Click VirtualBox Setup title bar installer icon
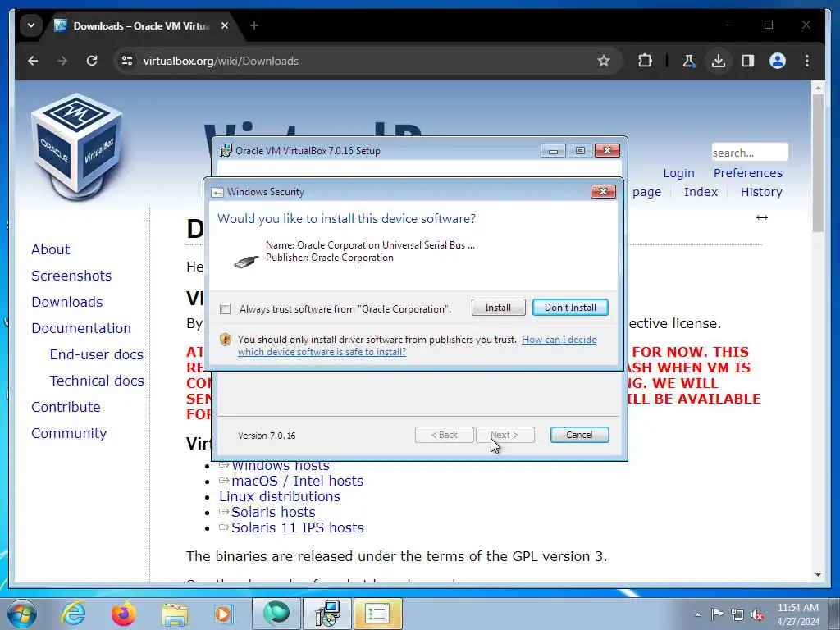This screenshot has width=840, height=630. click(226, 151)
